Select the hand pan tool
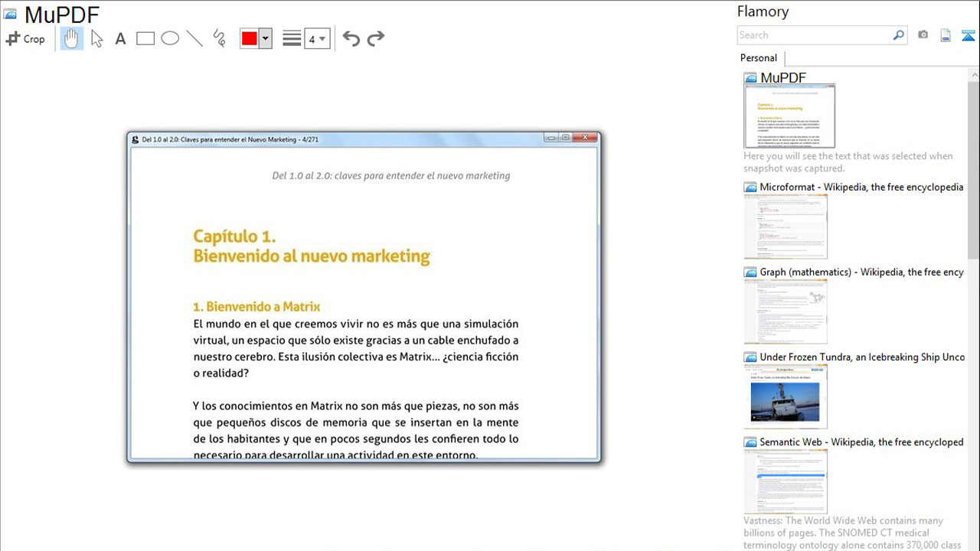980x551 pixels. (x=71, y=38)
